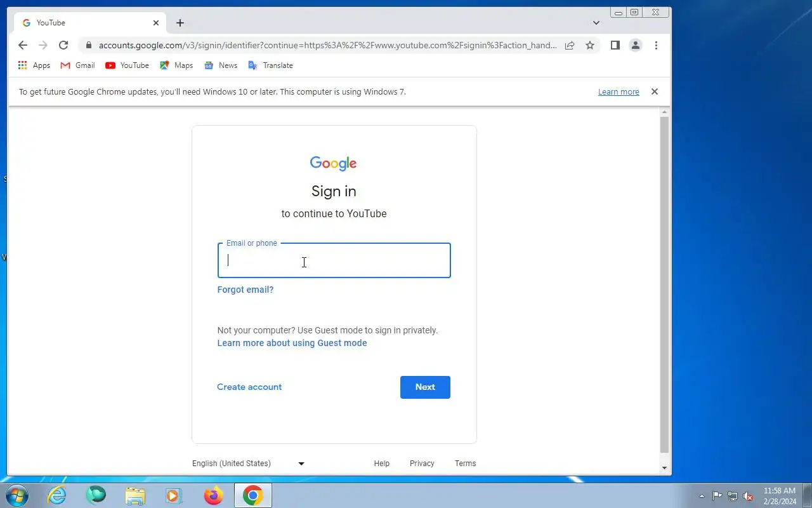This screenshot has height=508, width=812.
Task: Go back using the browser back arrow
Action: tap(23, 45)
